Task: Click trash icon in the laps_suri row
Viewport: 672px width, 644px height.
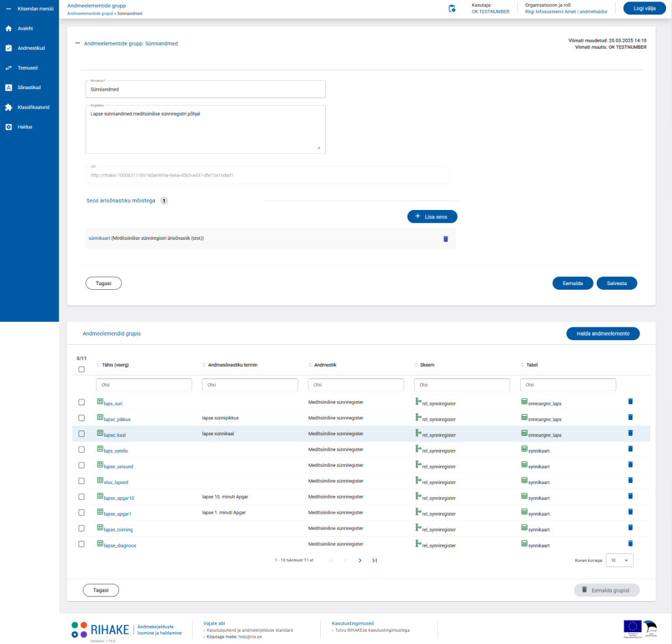Action: [630, 402]
